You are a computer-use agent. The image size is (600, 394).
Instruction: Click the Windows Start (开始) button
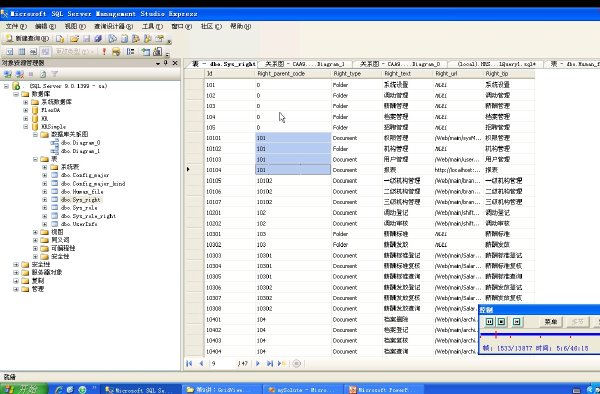tap(24, 389)
